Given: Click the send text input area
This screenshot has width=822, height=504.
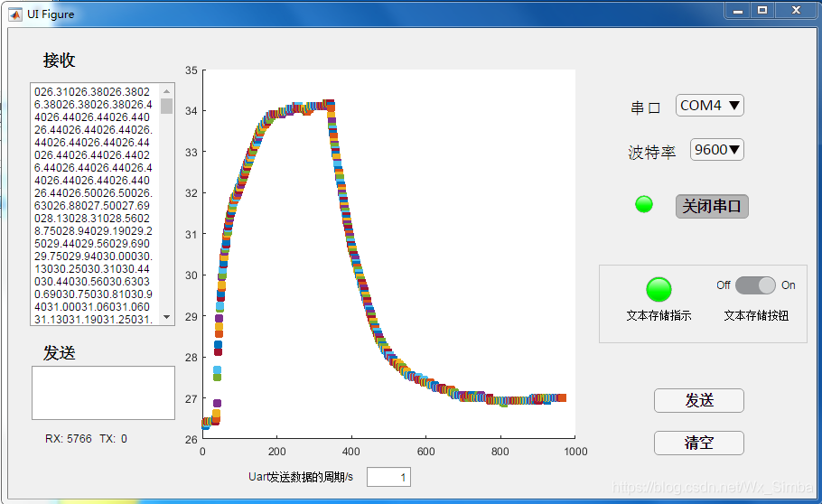Looking at the screenshot, I should [x=103, y=393].
